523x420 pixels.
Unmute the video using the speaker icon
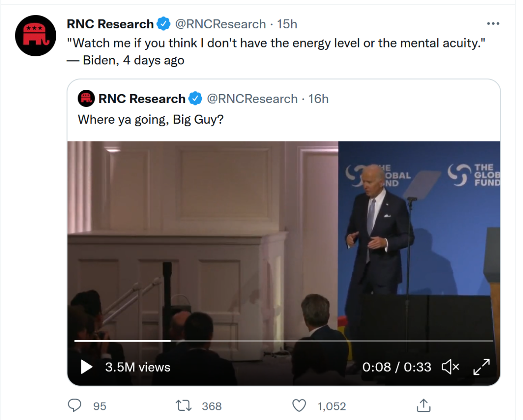450,367
